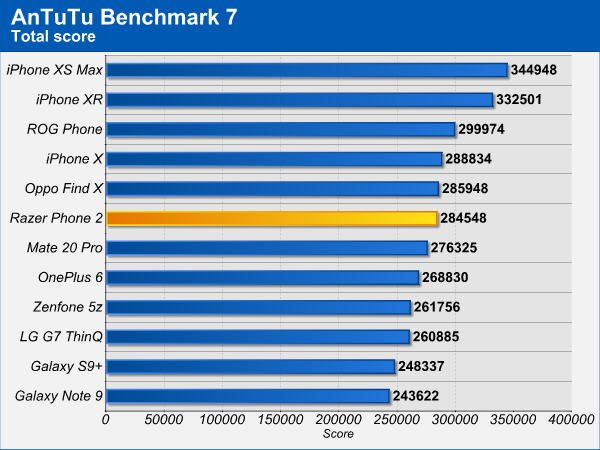Click the 300000 axis tick label
The image size is (600, 450).
point(455,419)
